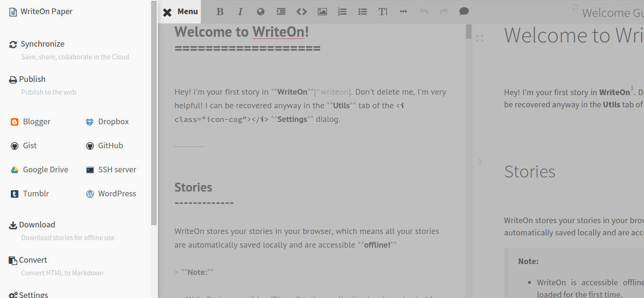Open the Convert menu item
Image resolution: width=644 pixels, height=298 pixels.
click(x=28, y=260)
